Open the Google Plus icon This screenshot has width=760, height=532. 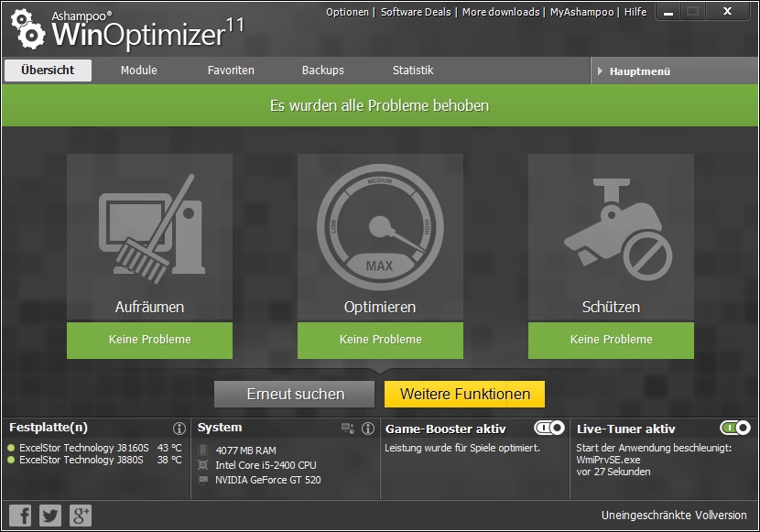[x=81, y=515]
